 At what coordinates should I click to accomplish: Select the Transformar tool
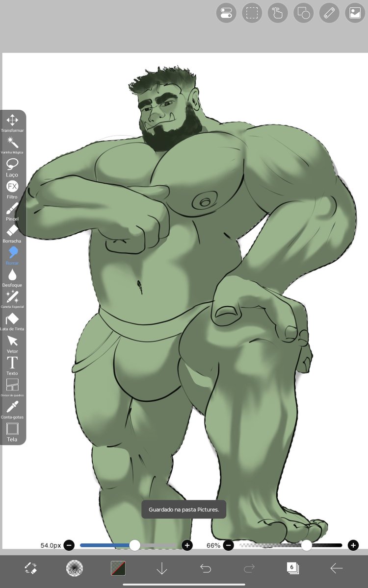point(12,123)
